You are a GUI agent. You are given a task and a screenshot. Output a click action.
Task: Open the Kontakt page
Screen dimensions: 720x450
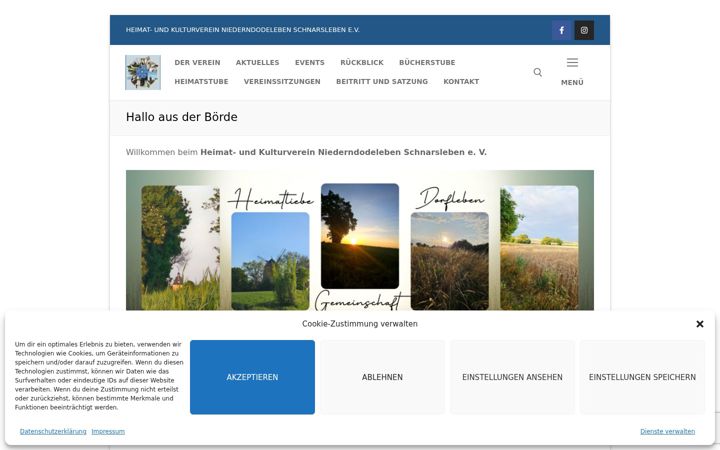(x=461, y=81)
